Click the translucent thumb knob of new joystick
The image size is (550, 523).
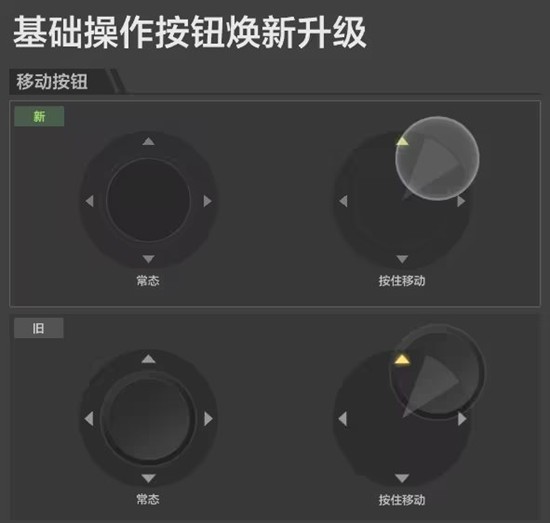(437, 159)
